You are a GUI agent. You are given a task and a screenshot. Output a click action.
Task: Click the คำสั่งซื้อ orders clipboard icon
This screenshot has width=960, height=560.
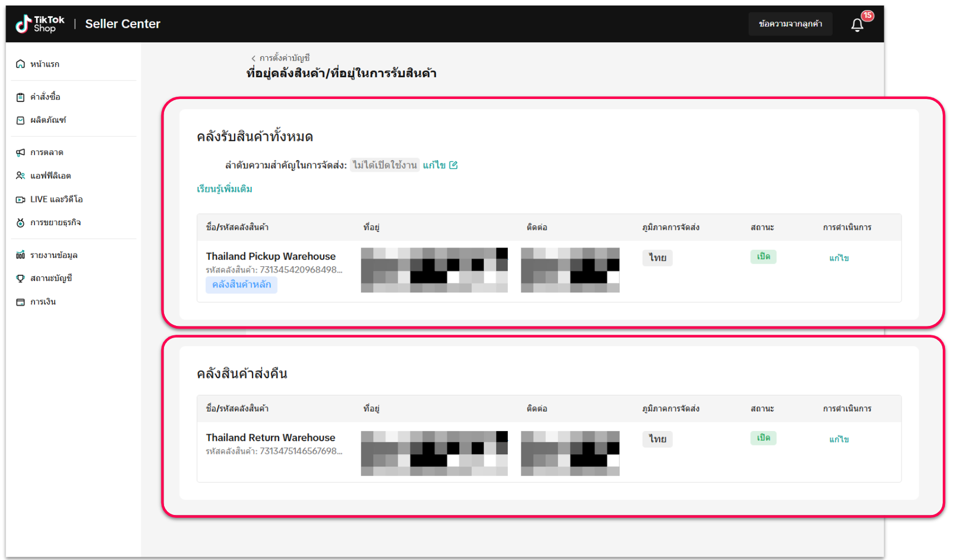pos(21,97)
